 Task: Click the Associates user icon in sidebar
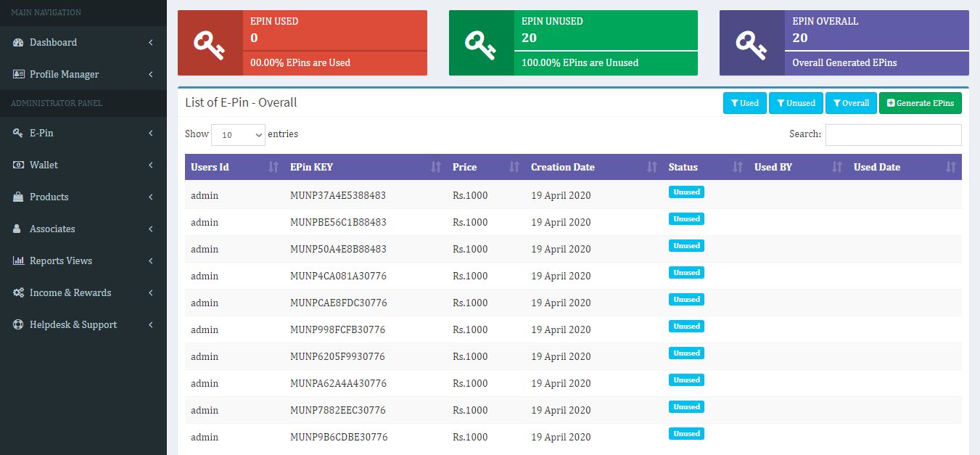17,229
